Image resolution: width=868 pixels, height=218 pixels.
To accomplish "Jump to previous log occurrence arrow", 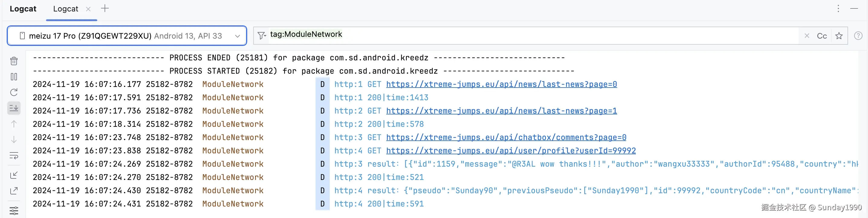I will [14, 124].
